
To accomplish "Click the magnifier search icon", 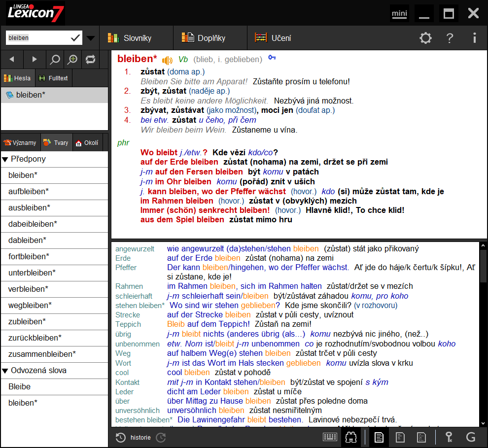I will (55, 59).
